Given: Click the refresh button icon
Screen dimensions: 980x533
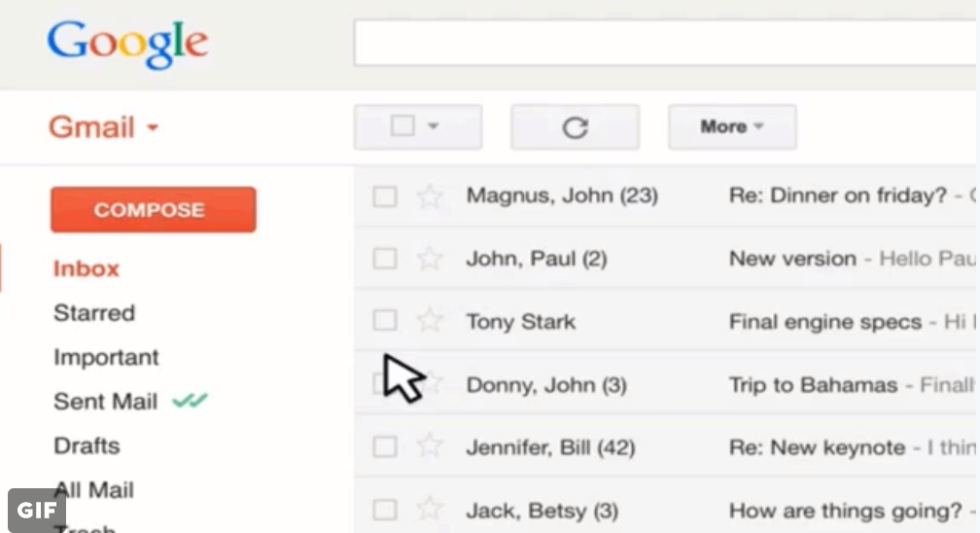Looking at the screenshot, I should 576,127.
